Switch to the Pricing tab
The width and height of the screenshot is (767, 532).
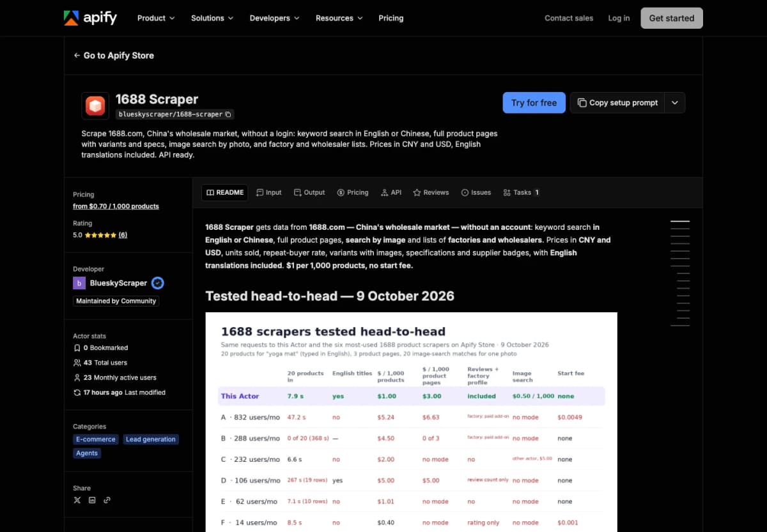coord(353,192)
